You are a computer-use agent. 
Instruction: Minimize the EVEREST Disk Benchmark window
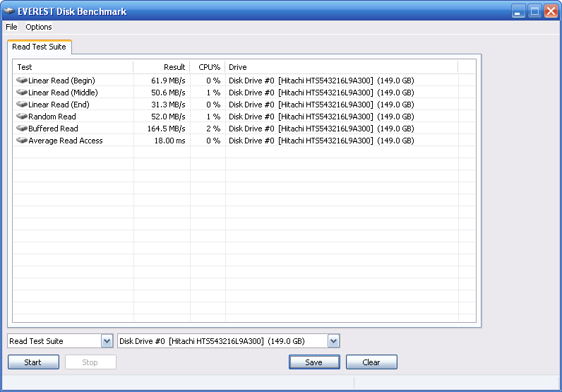click(x=518, y=11)
